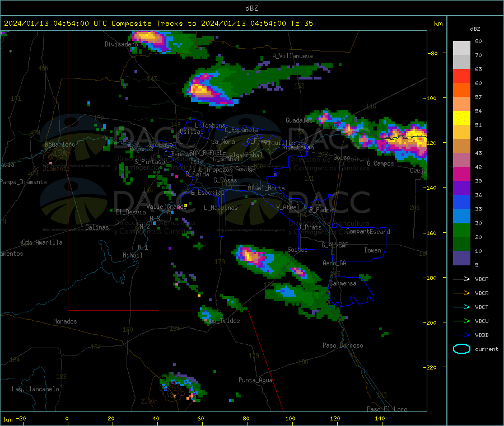Click the white VBCP arrow in the legend
Image resolution: width=504 pixels, height=426 pixels.
461,279
